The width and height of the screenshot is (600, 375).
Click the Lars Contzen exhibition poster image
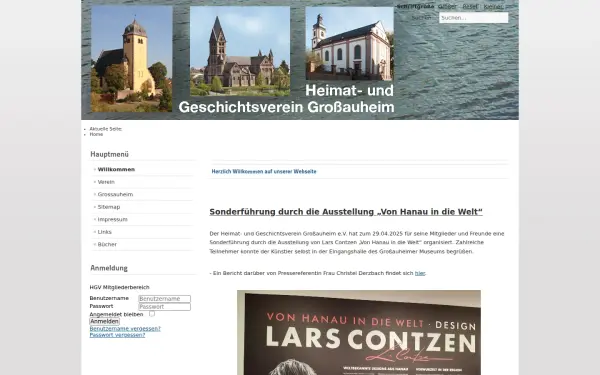pos(359,333)
